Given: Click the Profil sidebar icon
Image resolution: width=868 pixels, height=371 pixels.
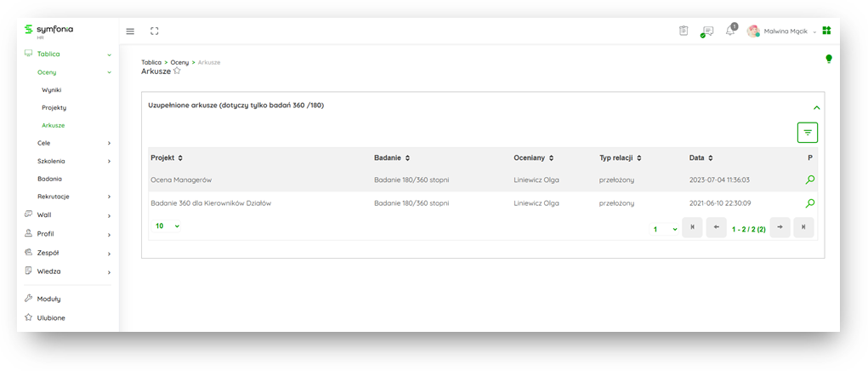Looking at the screenshot, I should point(29,233).
